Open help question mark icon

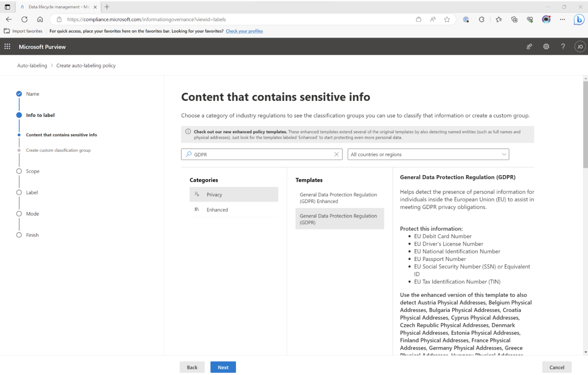point(563,47)
